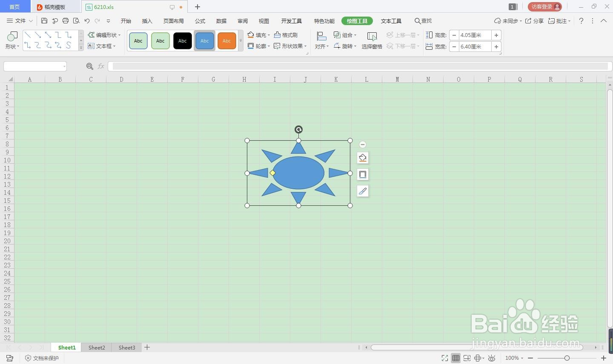Select the blue Abc shape style
The height and width of the screenshot is (364, 613).
[204, 40]
